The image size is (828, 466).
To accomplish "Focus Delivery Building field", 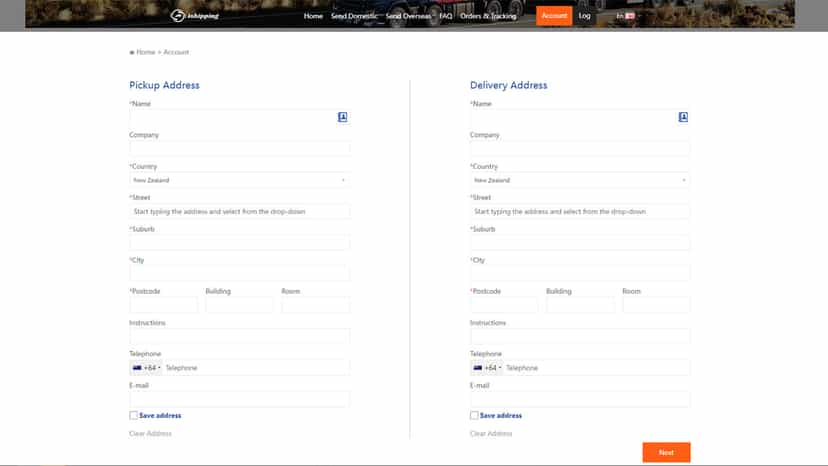I will point(580,305).
